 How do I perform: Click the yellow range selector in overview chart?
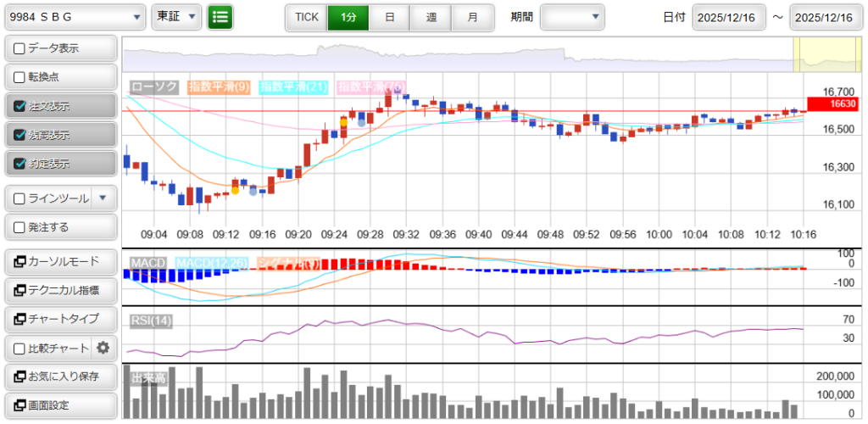(827, 55)
